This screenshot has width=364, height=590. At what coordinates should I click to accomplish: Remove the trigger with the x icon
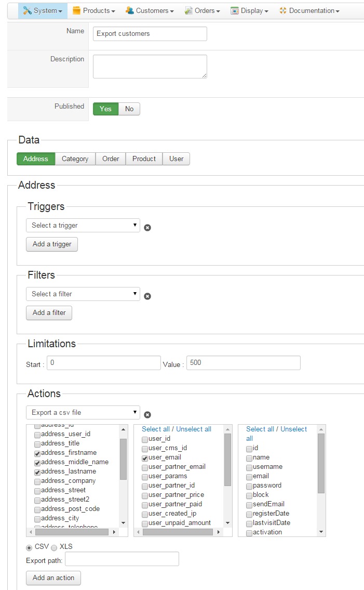pos(147,228)
